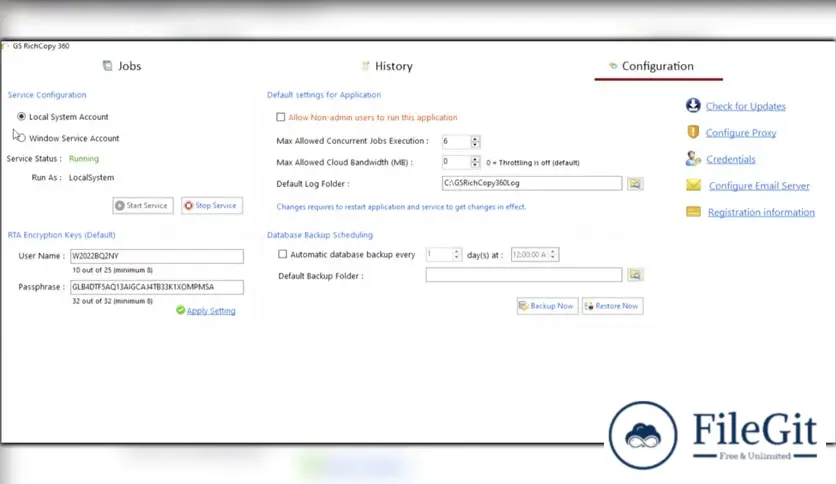Click the Restore Now button
The image size is (836, 484).
pyautogui.click(x=612, y=306)
